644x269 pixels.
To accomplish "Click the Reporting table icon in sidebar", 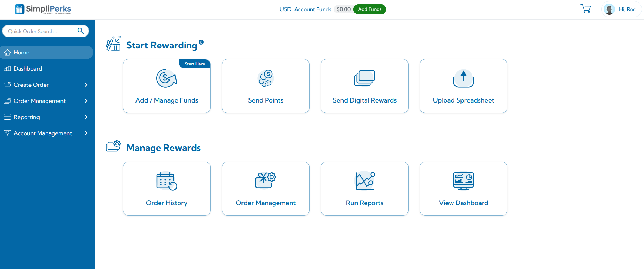I will click(x=7, y=117).
